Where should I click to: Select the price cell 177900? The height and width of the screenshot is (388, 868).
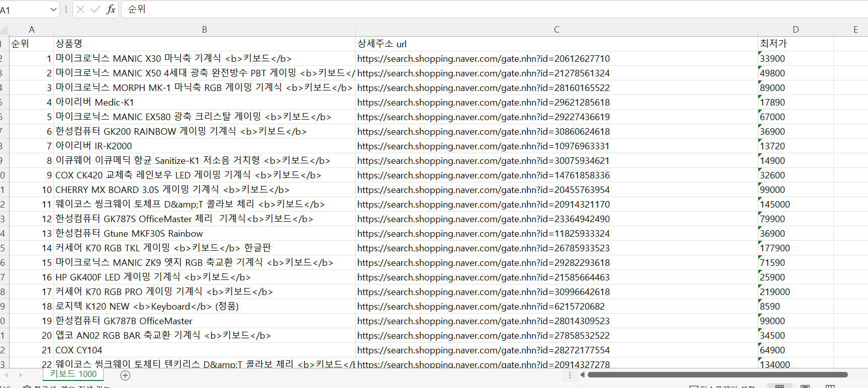pyautogui.click(x=796, y=248)
